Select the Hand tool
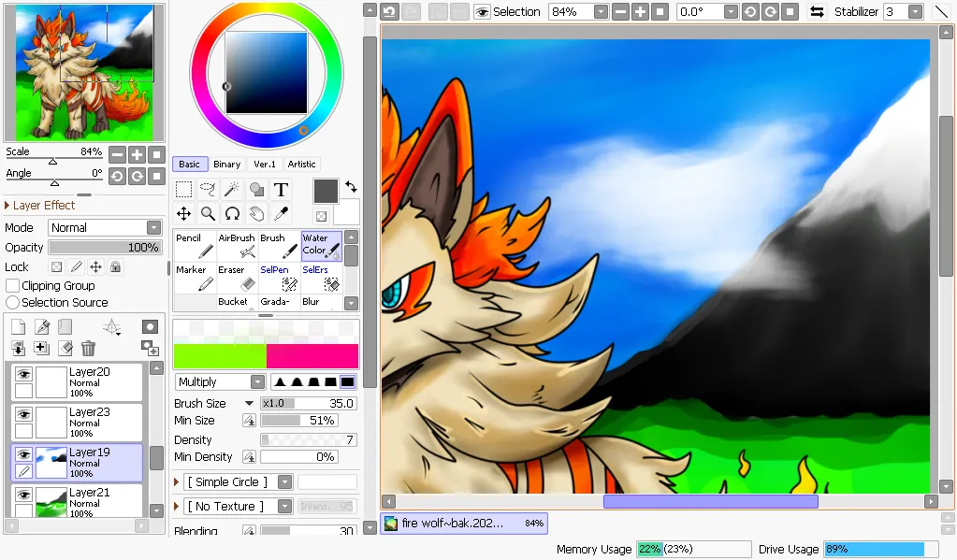This screenshot has height=560, width=957. pos(257,213)
